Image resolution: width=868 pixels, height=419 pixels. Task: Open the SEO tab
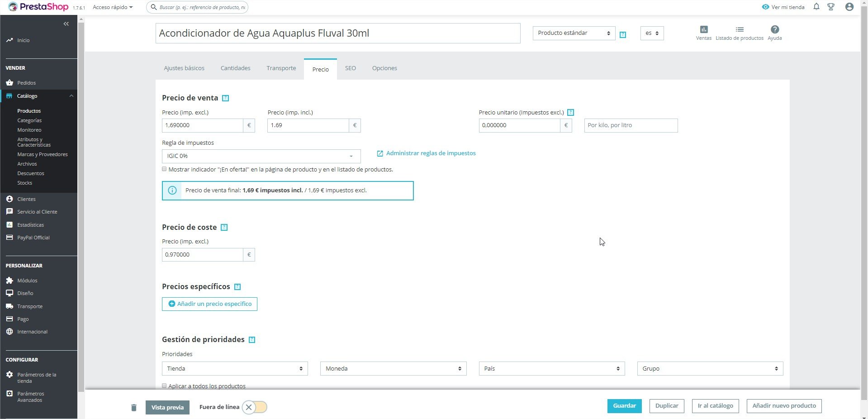[x=350, y=68]
